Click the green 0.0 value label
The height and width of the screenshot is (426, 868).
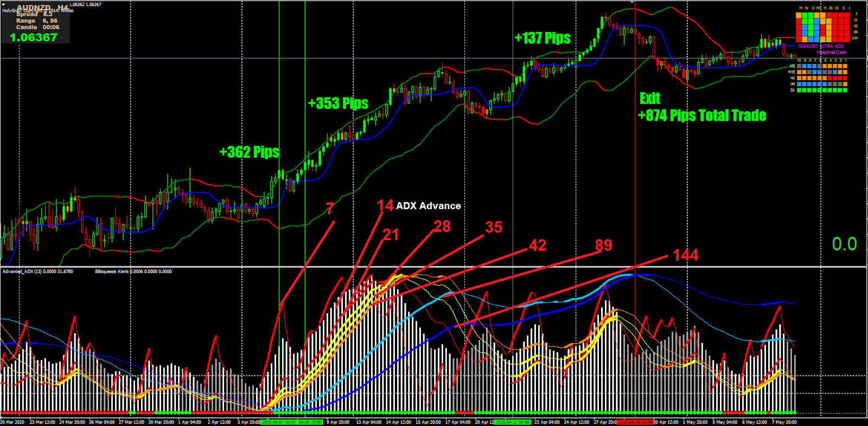pyautogui.click(x=845, y=244)
